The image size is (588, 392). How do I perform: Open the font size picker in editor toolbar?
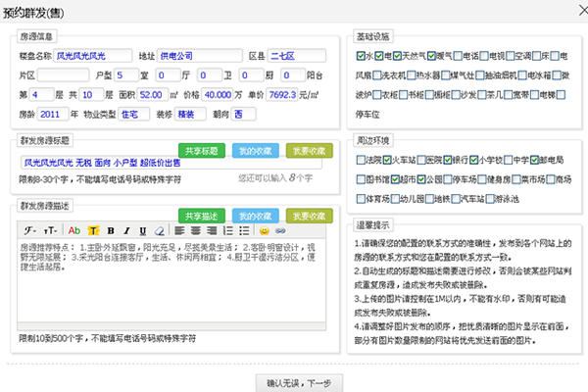(x=50, y=230)
